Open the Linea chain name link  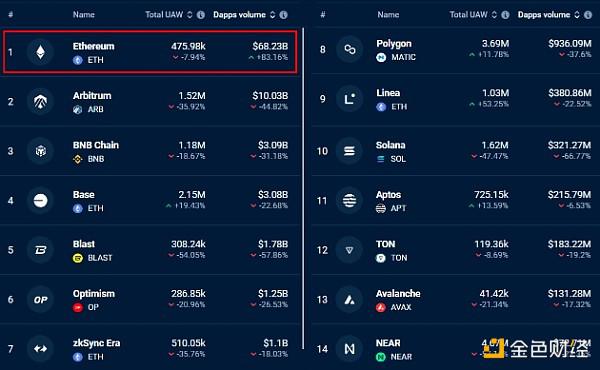[388, 93]
